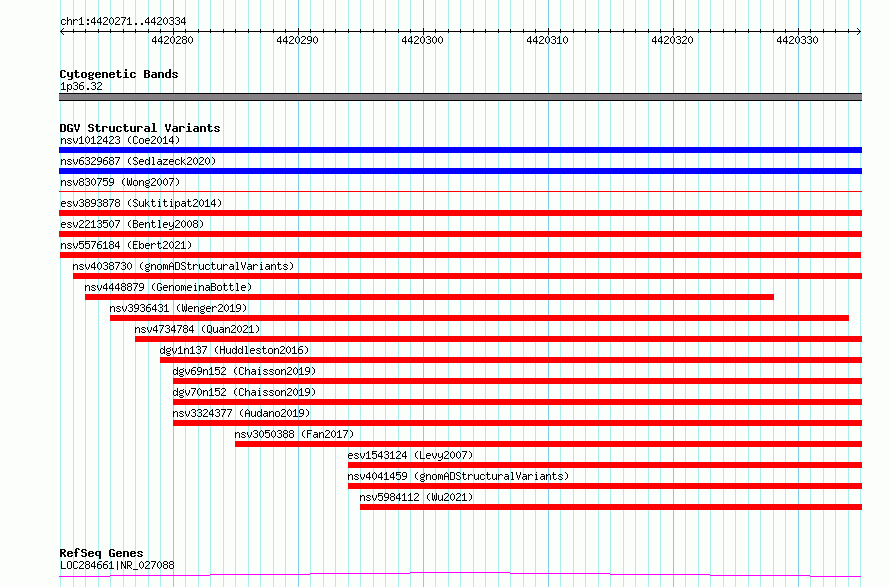Click nsv3936431 (Wenger2019) variant label
The image size is (890, 587).
point(178,308)
